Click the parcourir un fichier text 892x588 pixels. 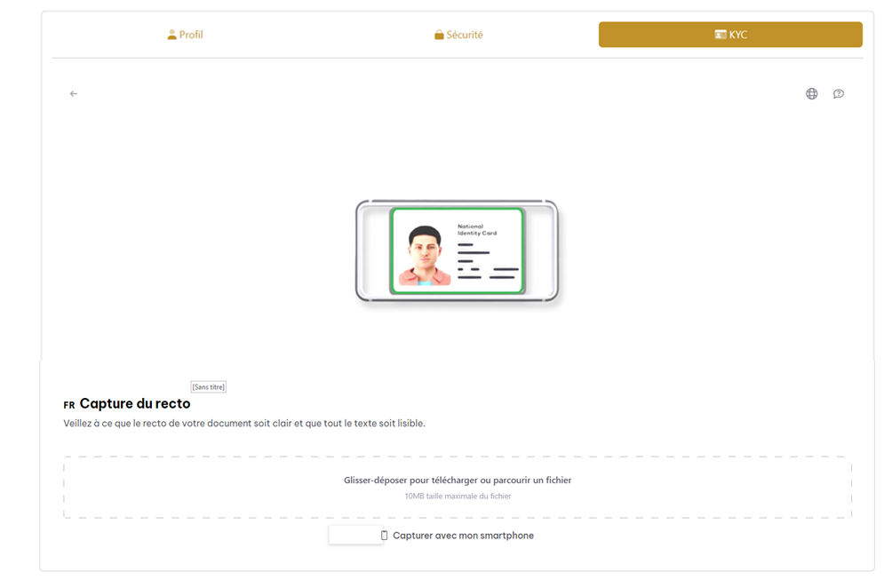pyautogui.click(x=532, y=480)
